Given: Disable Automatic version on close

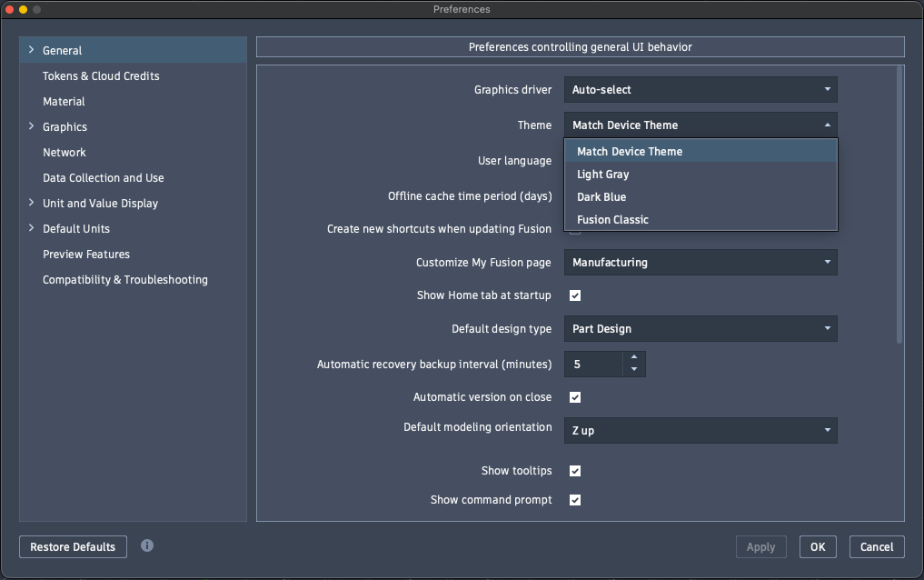Looking at the screenshot, I should tap(575, 397).
